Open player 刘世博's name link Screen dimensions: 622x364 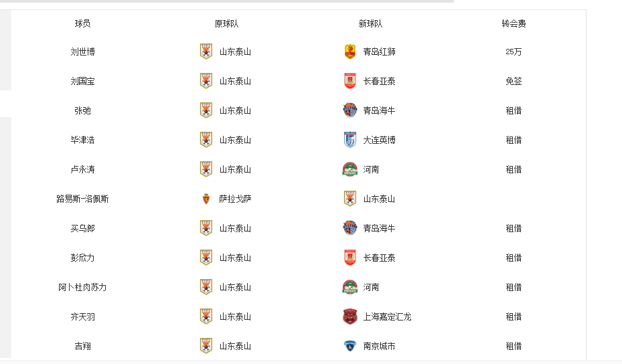click(x=82, y=52)
